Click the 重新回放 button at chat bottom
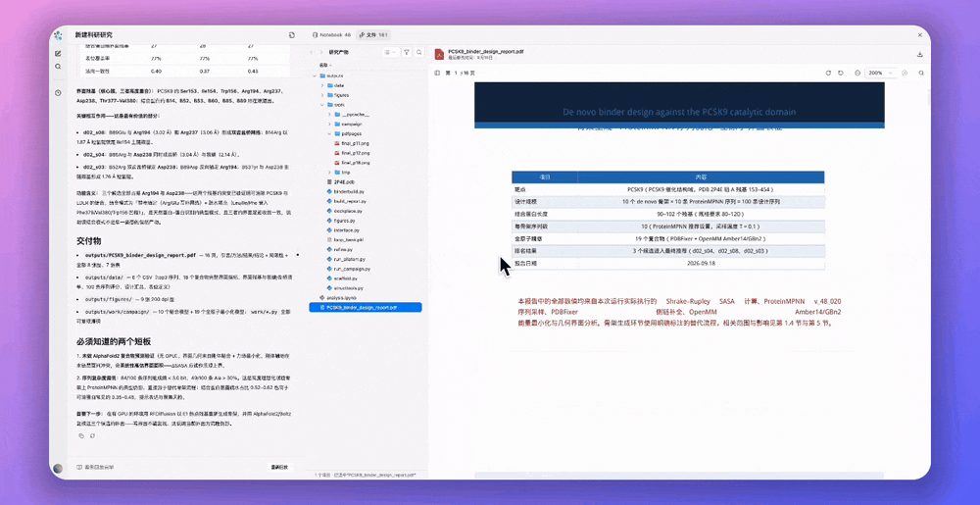980x505 pixels. pos(279,467)
